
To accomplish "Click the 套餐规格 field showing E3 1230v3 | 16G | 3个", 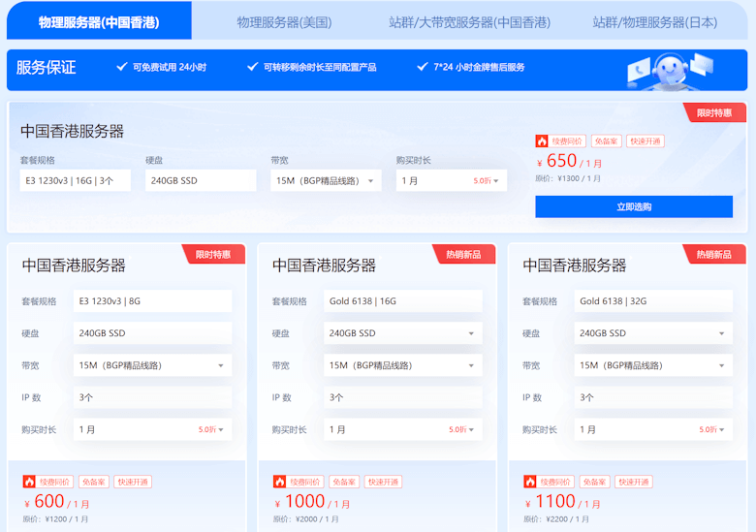I will coord(76,180).
